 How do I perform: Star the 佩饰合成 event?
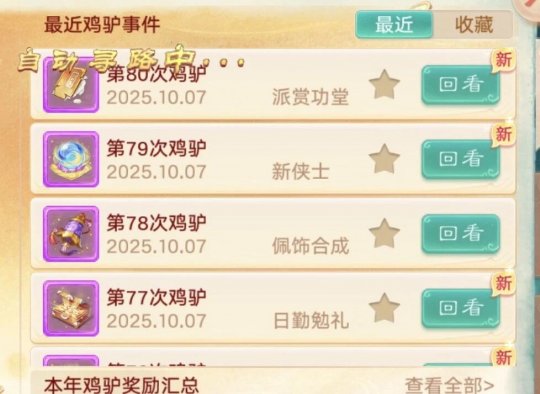[x=384, y=233]
